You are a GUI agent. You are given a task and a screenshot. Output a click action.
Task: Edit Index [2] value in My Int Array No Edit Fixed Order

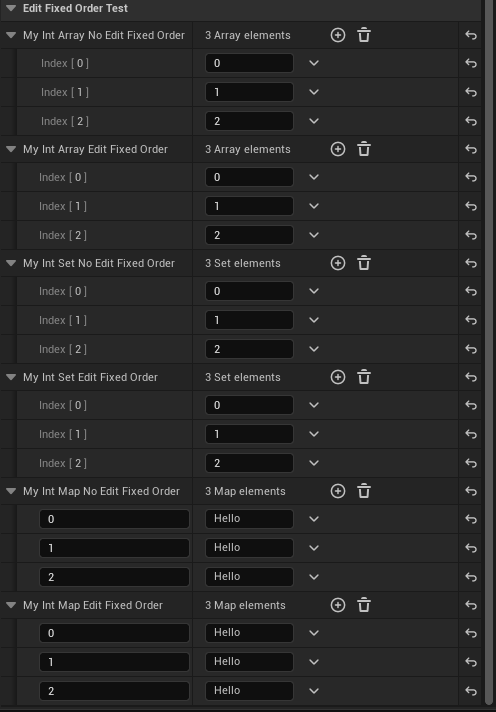pos(249,121)
